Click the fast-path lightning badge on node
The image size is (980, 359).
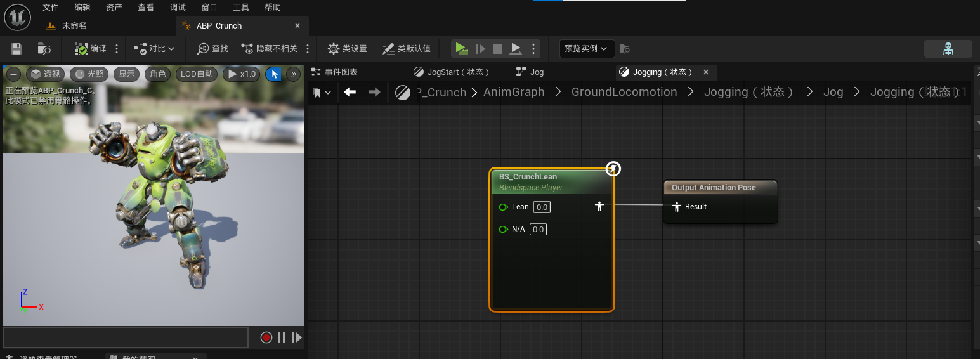pos(613,169)
